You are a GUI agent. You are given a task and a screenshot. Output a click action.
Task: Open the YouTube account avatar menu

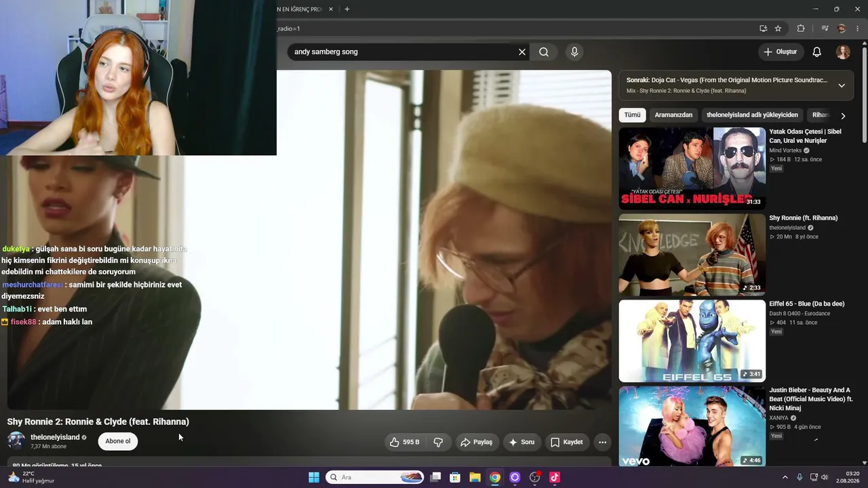point(843,52)
